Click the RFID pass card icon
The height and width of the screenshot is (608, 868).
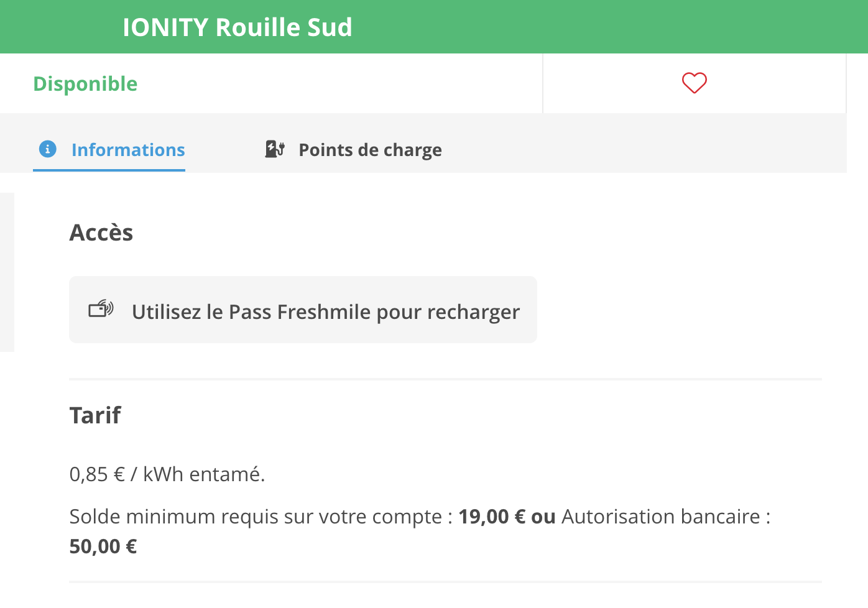point(101,308)
